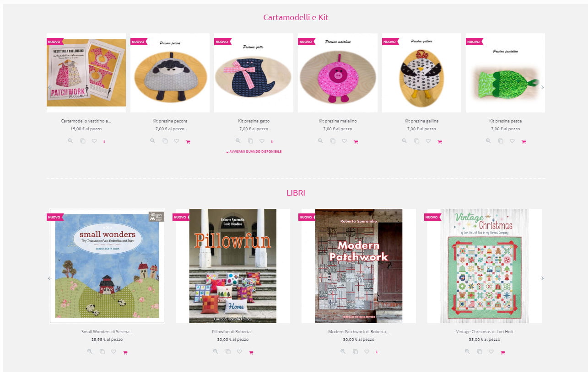Show next items in Cartamodelli e Kit carousel
This screenshot has width=588, height=372.
(542, 87)
